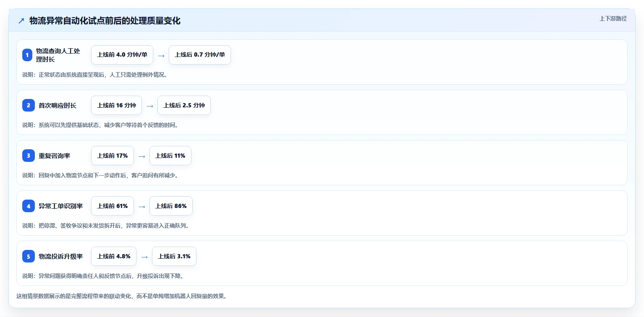Click the note starting 说明:把停滞、签收争议
Viewport: 644px width, 317px height.
(106, 226)
